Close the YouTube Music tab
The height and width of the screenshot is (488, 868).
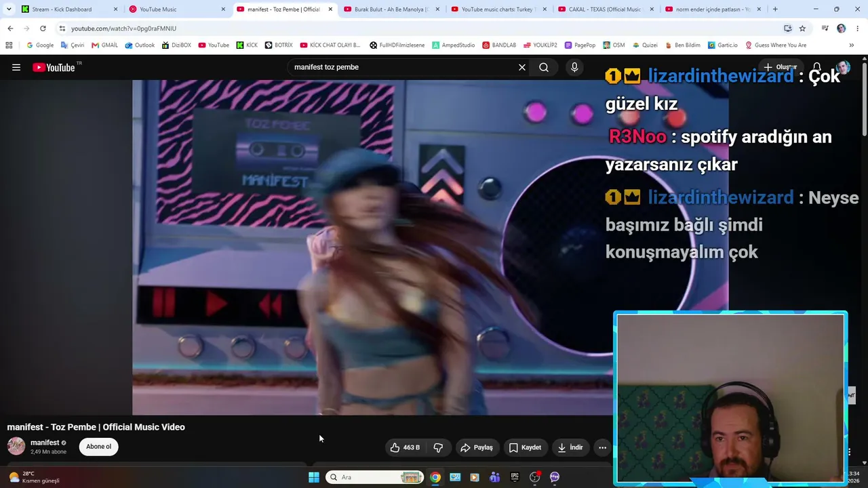coord(223,9)
